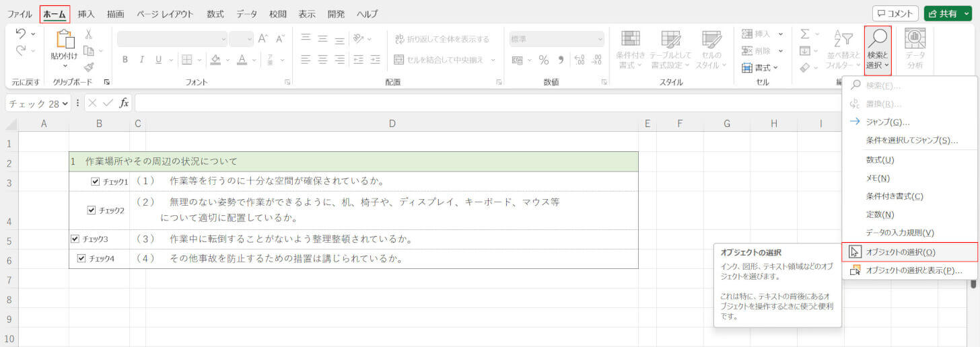Toggle the チェック1 checkbox

(96, 182)
